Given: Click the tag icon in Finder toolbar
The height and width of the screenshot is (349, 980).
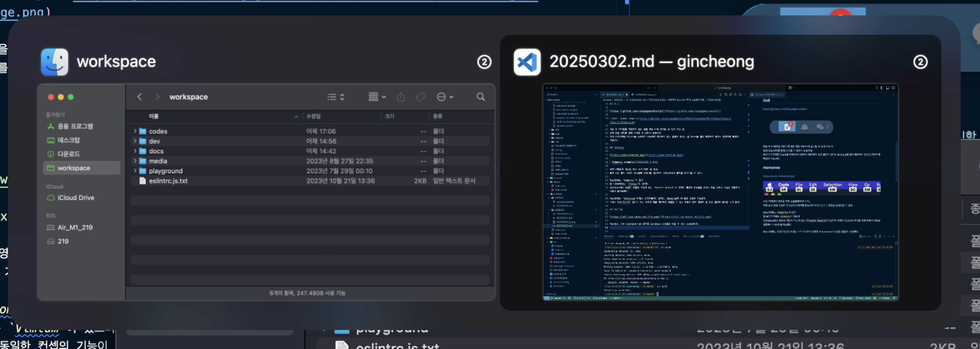Looking at the screenshot, I should [420, 97].
